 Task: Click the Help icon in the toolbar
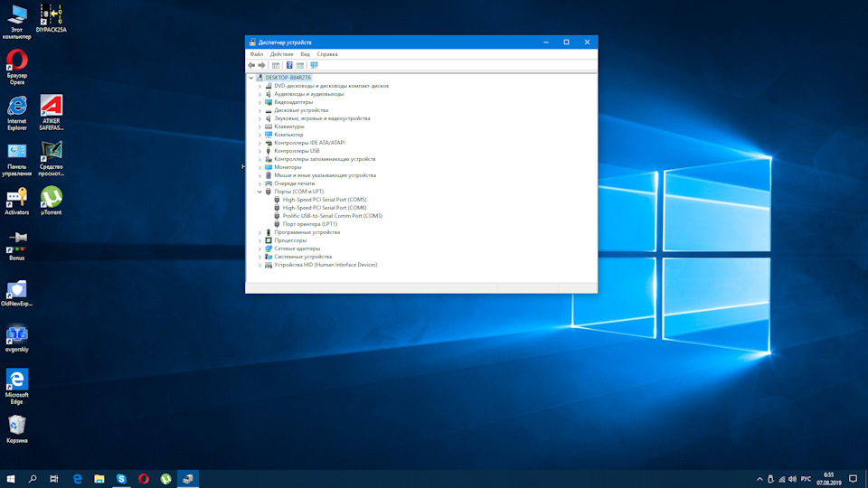pyautogui.click(x=289, y=65)
